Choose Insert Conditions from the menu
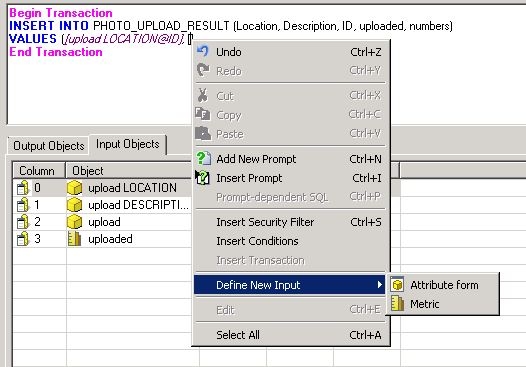Image resolution: width=526 pixels, height=367 pixels. pyautogui.click(x=291, y=241)
